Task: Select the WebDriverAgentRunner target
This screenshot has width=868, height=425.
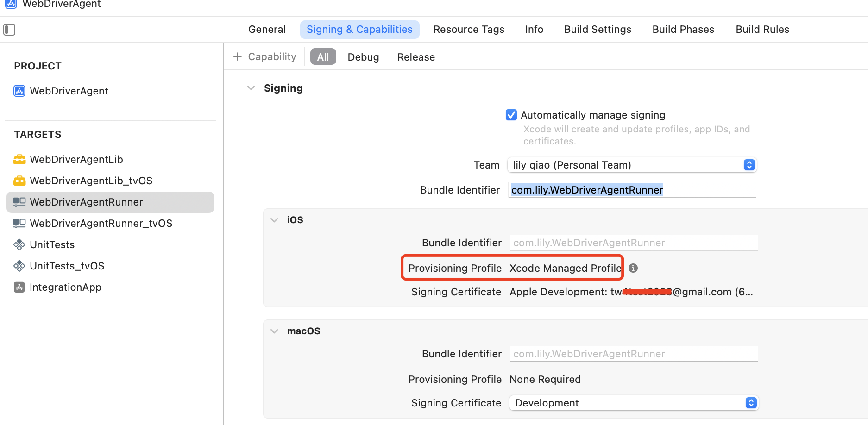Action: 110,202
